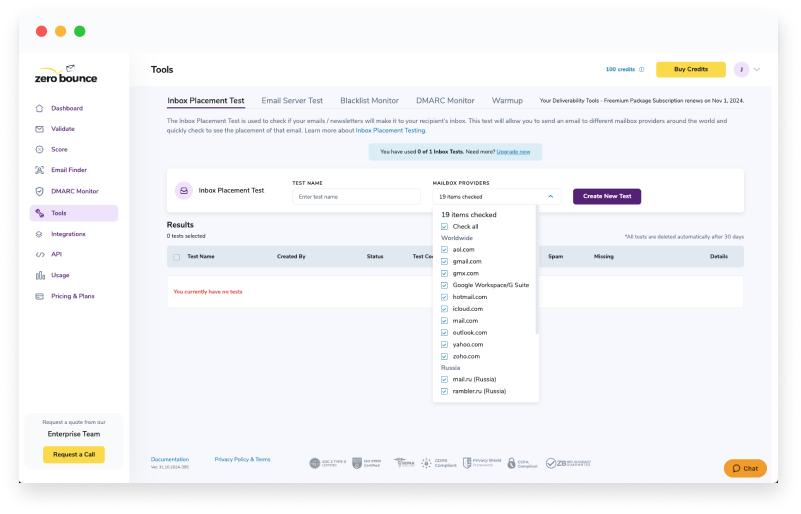Open Dashboard home icon in sidebar
This screenshot has height=514, width=801.
click(x=39, y=108)
